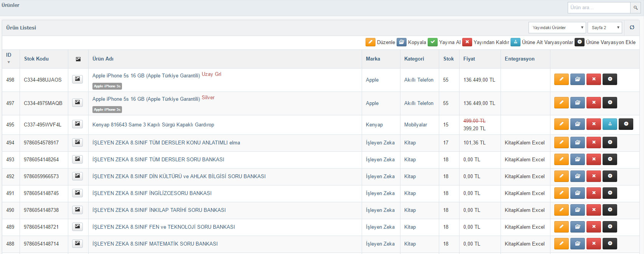Image resolution: width=644 pixels, height=254 pixels.
Task: Click Mobilyalar category cell
Action: pyautogui.click(x=415, y=125)
